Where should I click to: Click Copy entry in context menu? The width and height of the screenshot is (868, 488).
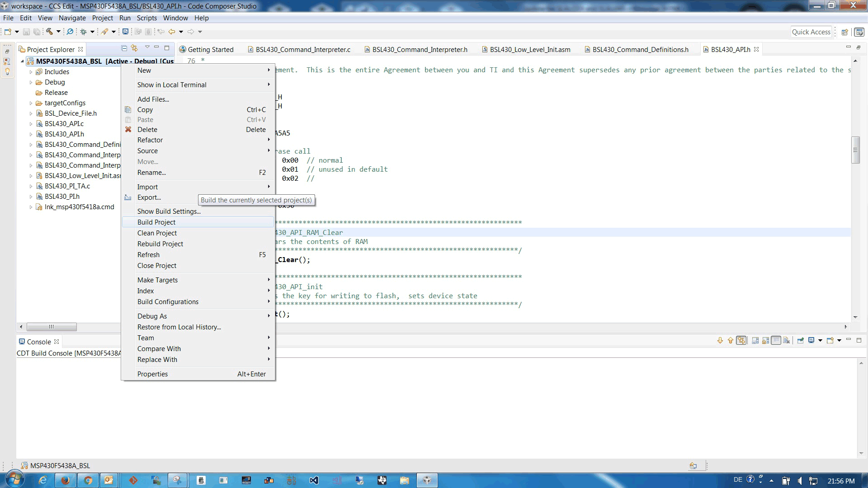pos(198,110)
